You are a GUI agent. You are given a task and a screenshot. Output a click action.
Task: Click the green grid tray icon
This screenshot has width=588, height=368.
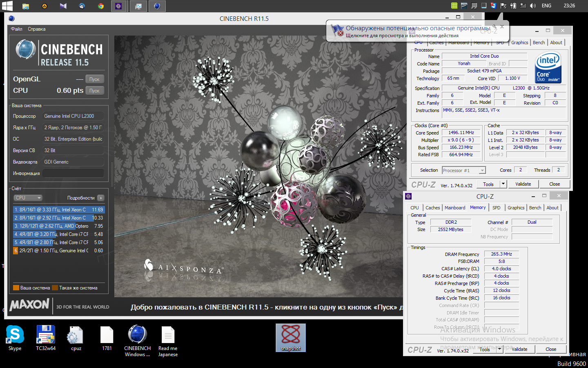pyautogui.click(x=454, y=6)
